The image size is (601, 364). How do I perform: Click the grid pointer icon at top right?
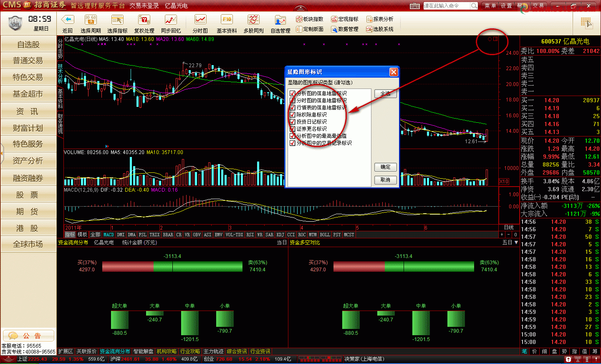pyautogui.click(x=586, y=23)
